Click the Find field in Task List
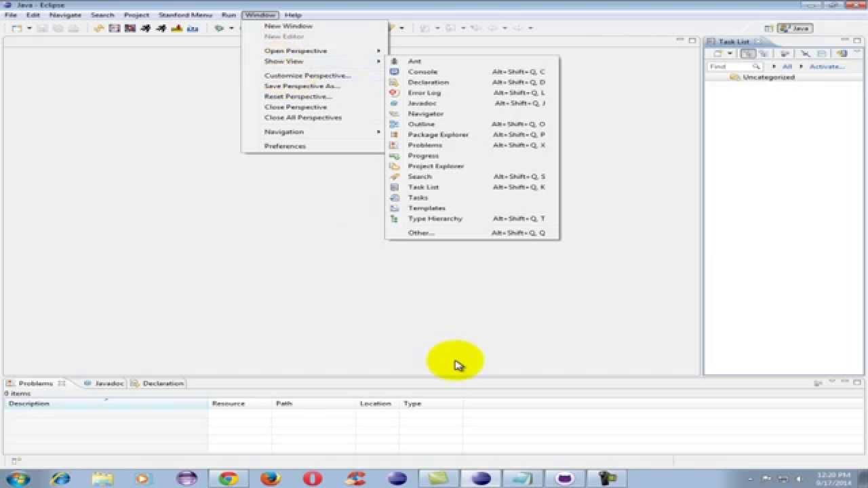 734,66
